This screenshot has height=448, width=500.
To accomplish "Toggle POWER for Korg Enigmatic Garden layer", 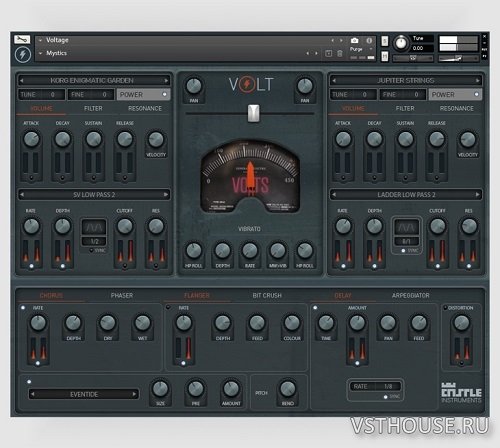I will pos(143,95).
